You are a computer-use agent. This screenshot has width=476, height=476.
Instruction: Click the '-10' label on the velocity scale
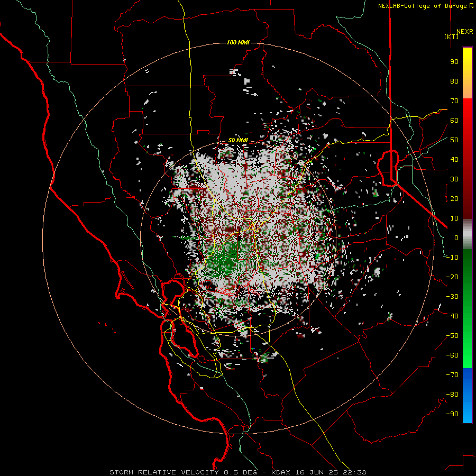pyautogui.click(x=452, y=258)
